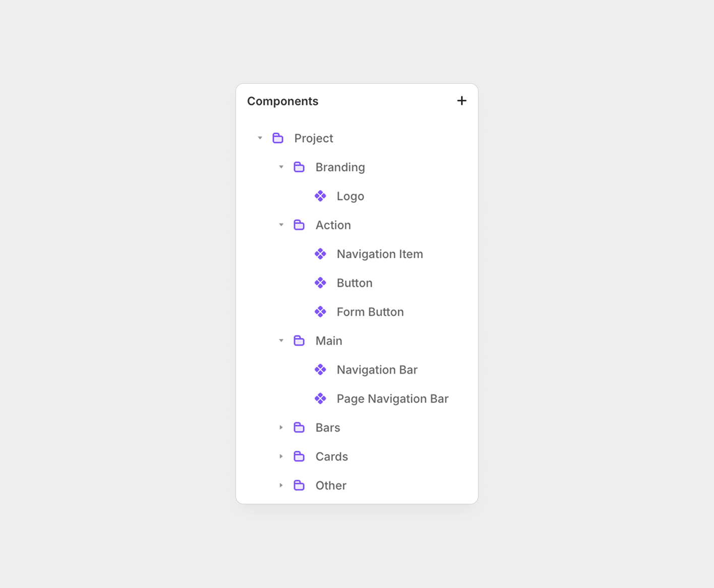Screen dimensions: 714x588
Task: Collapse the Main folder arrow
Action: pos(281,341)
